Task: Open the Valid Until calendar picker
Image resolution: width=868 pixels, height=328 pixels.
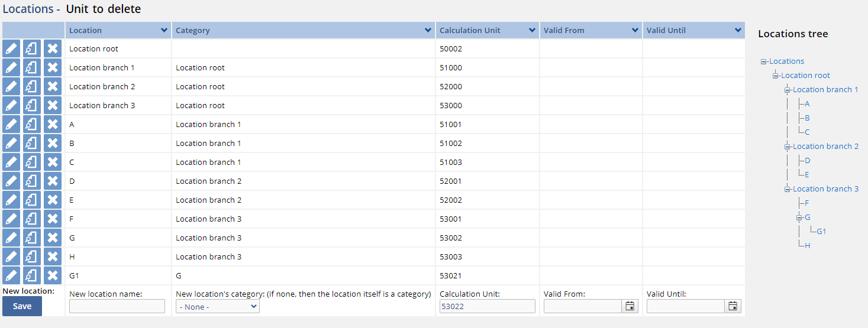Action: [x=733, y=306]
